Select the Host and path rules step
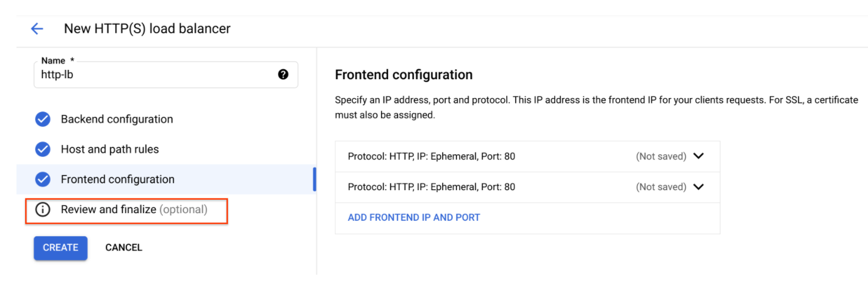The image size is (868, 283). click(166, 149)
